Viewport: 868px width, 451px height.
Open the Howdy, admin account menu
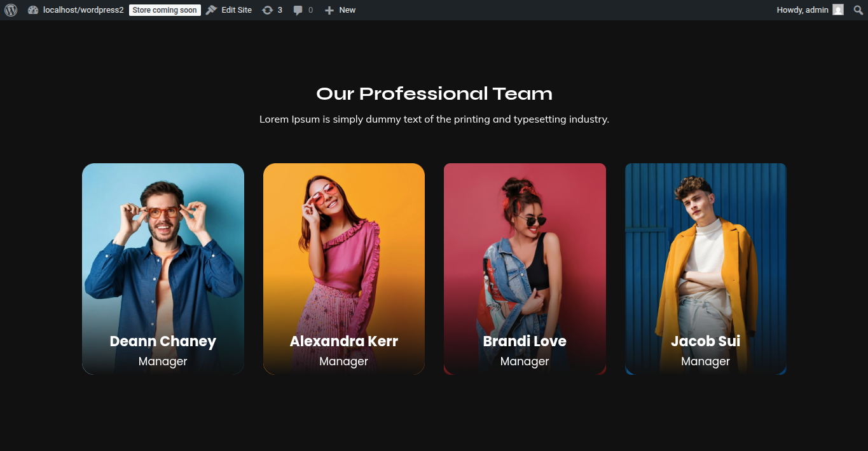pos(803,10)
